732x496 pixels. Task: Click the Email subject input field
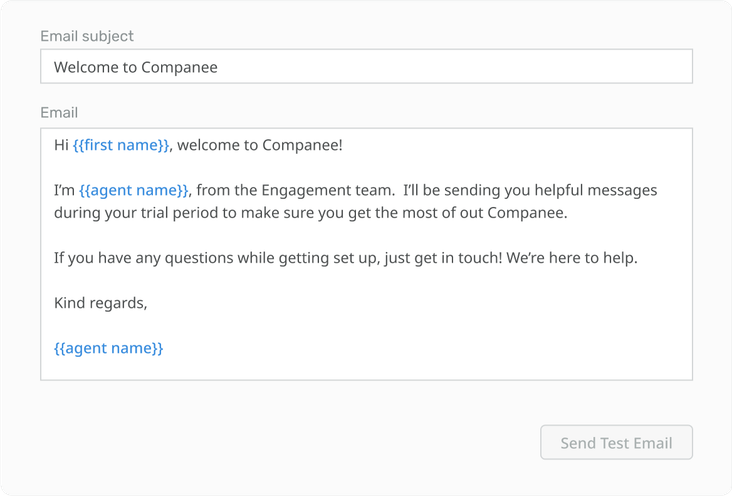366,67
